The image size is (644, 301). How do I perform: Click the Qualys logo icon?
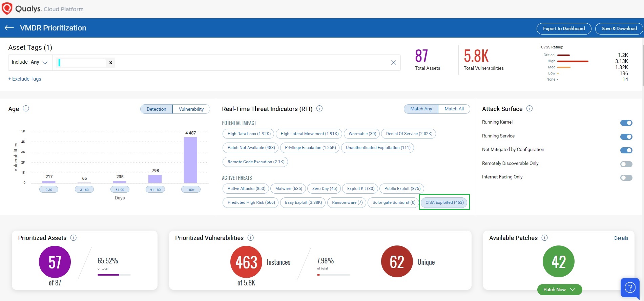click(x=7, y=8)
